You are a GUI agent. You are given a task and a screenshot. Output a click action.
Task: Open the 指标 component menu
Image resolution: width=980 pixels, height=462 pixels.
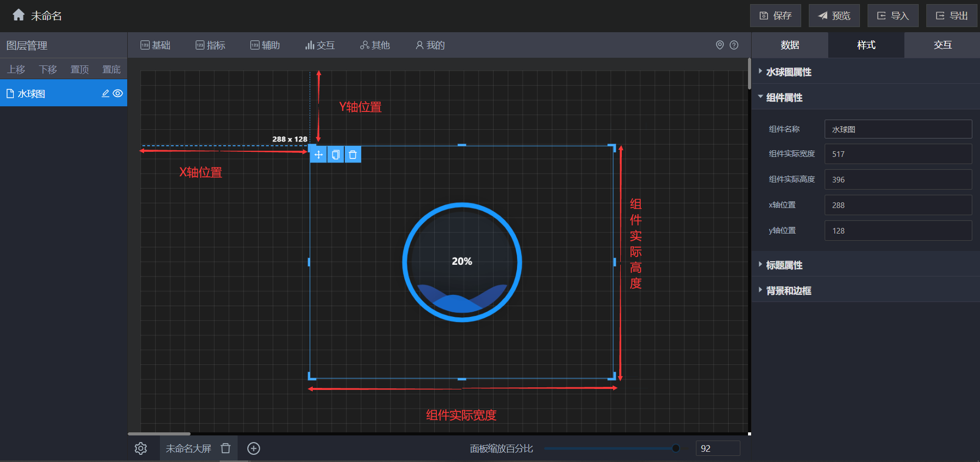click(x=211, y=45)
